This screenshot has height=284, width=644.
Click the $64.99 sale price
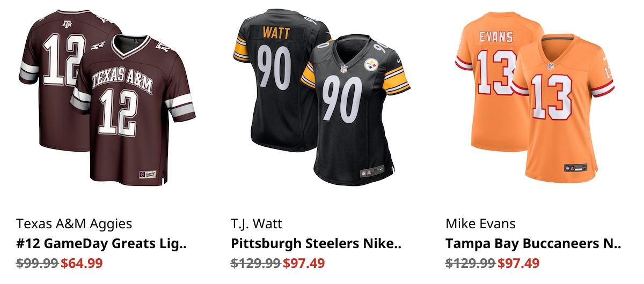[82, 263]
